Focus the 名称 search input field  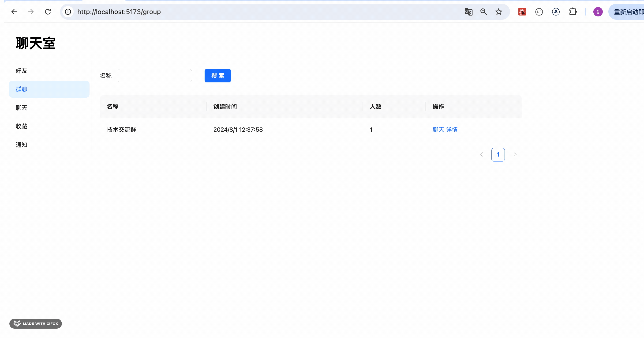coord(154,76)
